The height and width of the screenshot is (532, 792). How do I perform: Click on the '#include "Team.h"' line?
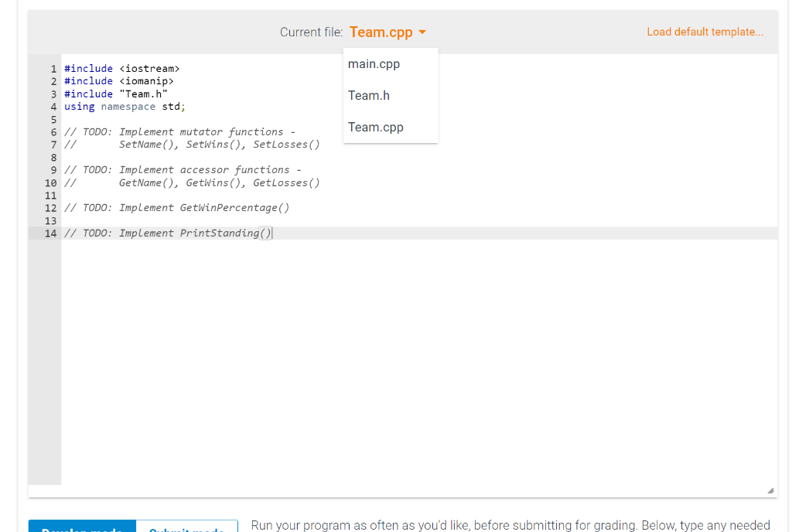(116, 94)
